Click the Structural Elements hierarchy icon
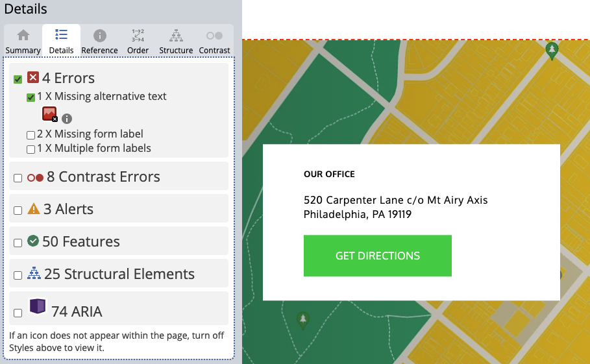Image resolution: width=590 pixels, height=364 pixels. [x=34, y=274]
